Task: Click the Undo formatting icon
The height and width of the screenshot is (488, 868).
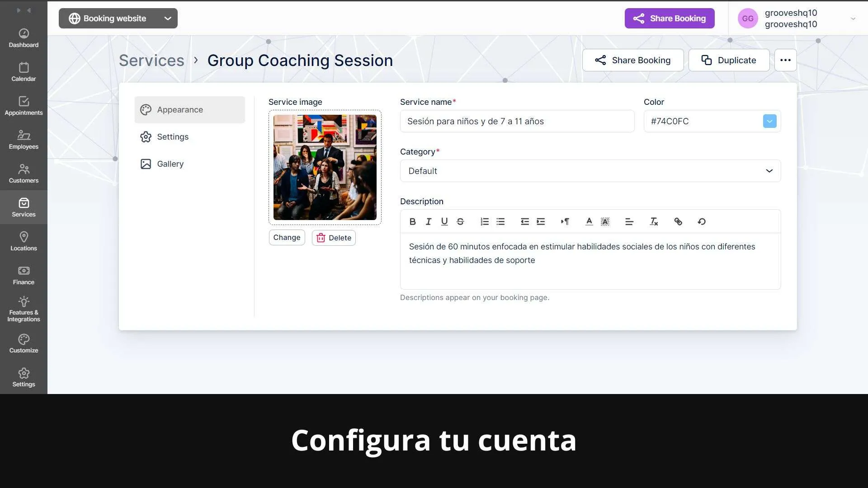Action: click(701, 222)
